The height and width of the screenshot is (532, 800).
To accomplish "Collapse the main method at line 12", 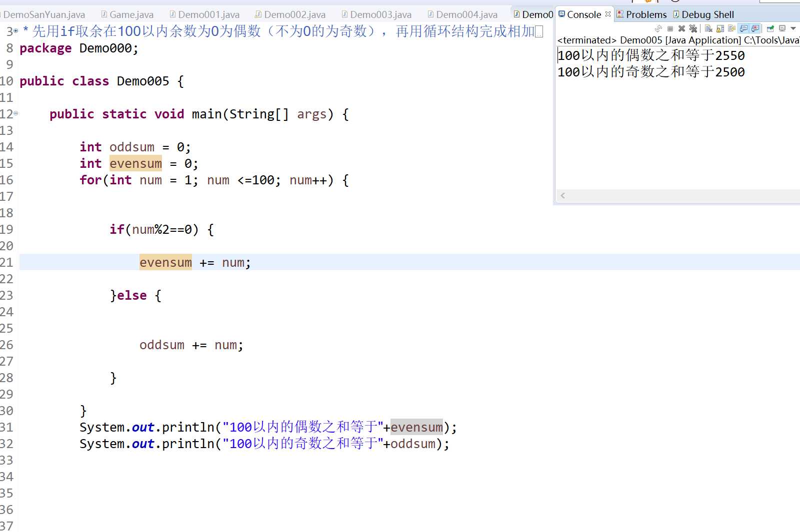I will (x=16, y=113).
